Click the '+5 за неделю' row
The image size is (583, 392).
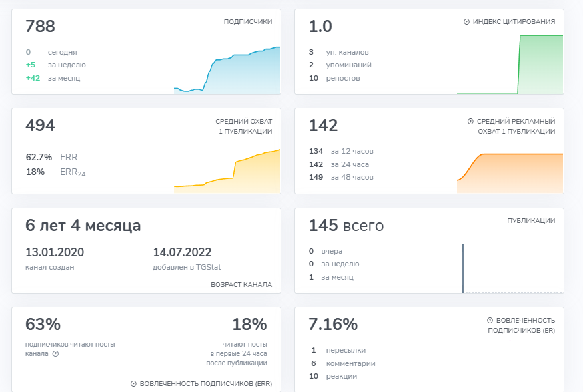click(x=56, y=65)
